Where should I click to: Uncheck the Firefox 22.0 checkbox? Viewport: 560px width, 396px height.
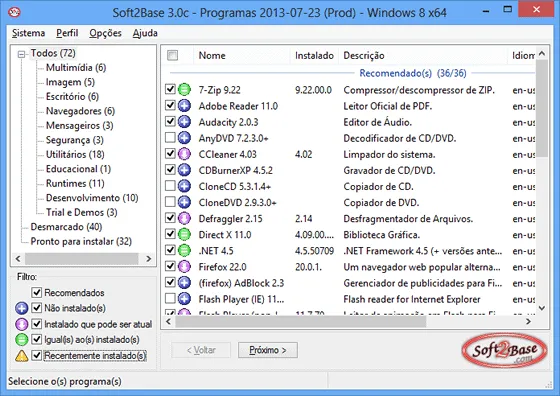pyautogui.click(x=170, y=266)
